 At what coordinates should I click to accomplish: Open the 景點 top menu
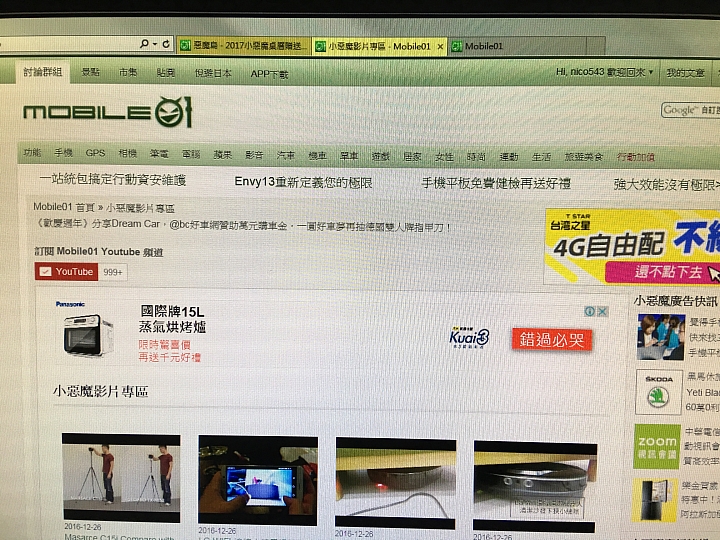(x=90, y=72)
